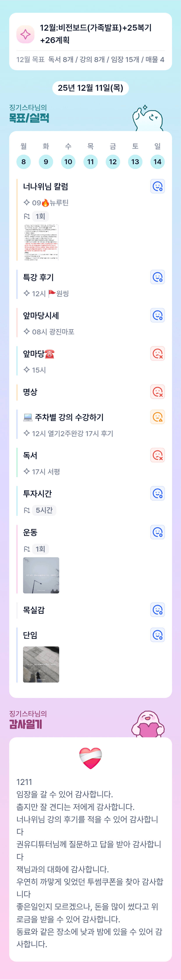Select Monday 8 in the week row
This screenshot has width=181, height=980.
(24, 162)
